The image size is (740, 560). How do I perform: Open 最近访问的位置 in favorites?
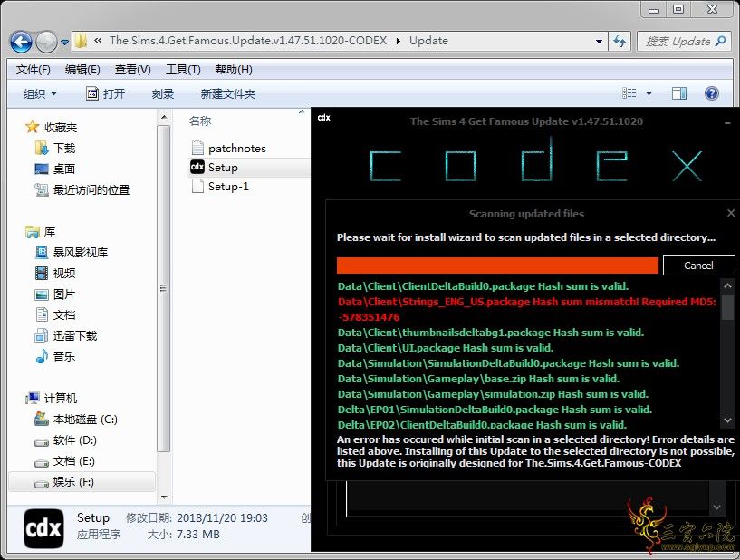click(x=82, y=189)
